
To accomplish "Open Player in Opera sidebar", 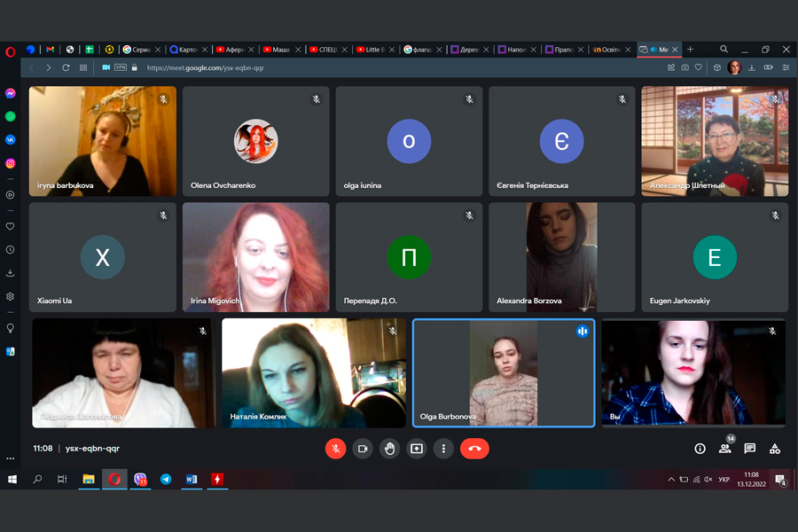I will click(x=10, y=194).
